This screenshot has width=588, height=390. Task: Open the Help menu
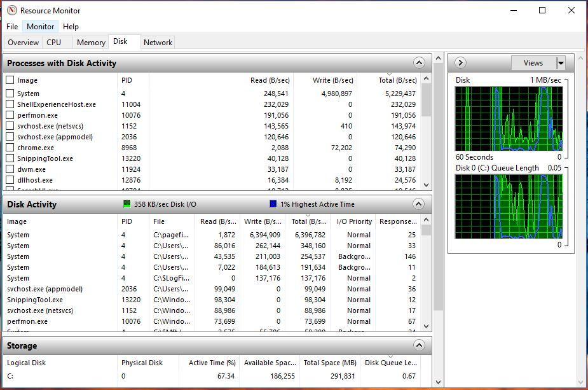[x=71, y=26]
